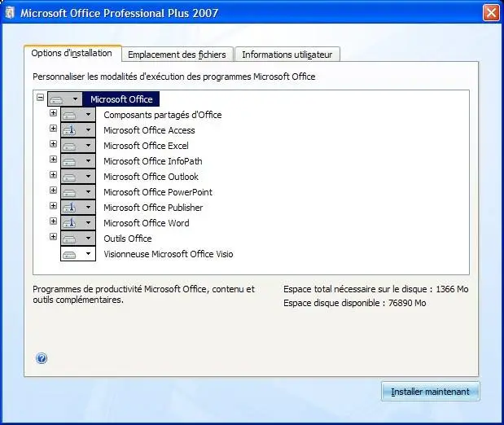Screen dimensions: 504x425
Task: Expand Microsoft Office Outlook node
Action: pyautogui.click(x=54, y=174)
